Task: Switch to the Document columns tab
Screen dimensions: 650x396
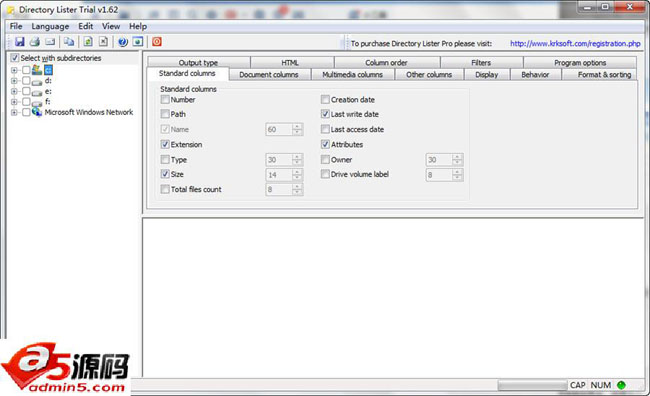Action: [269, 75]
